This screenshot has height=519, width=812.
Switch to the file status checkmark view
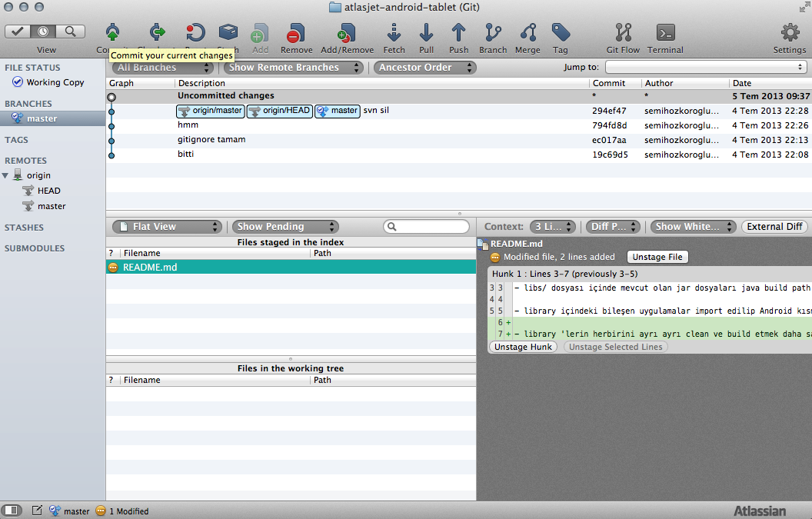[18, 32]
